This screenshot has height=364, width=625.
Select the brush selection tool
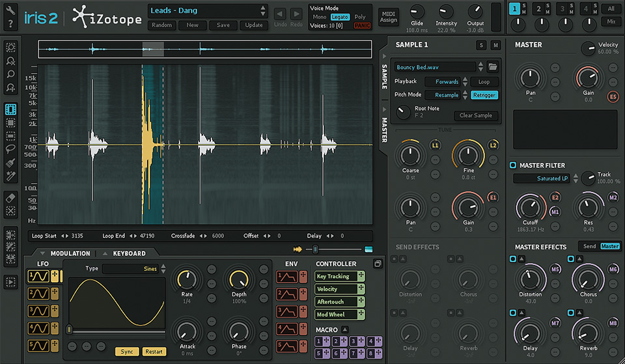click(x=11, y=163)
